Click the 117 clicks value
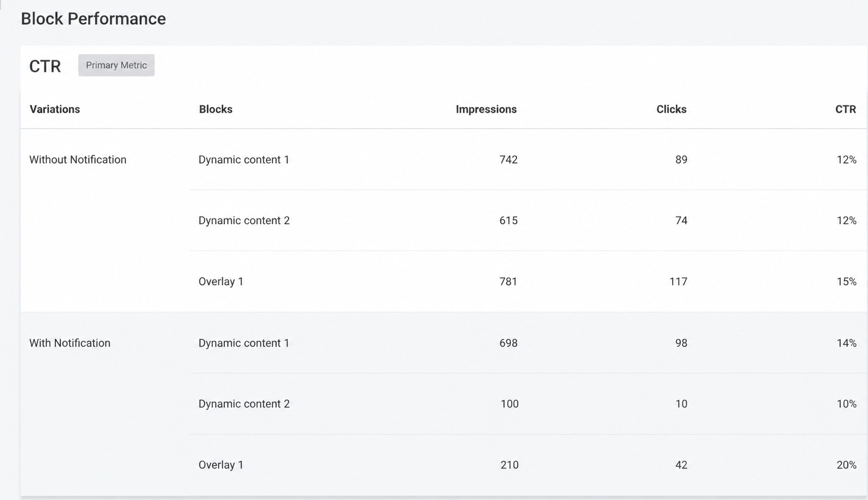 (x=678, y=282)
